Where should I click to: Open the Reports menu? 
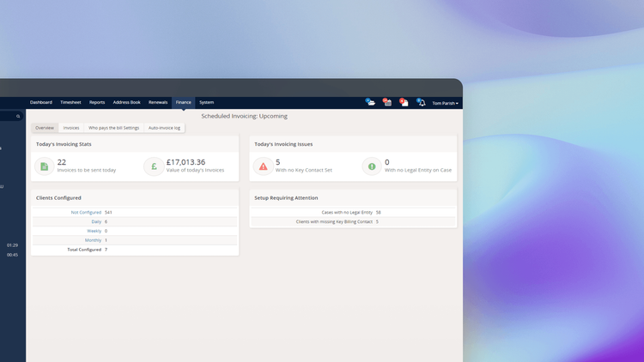[97, 103]
